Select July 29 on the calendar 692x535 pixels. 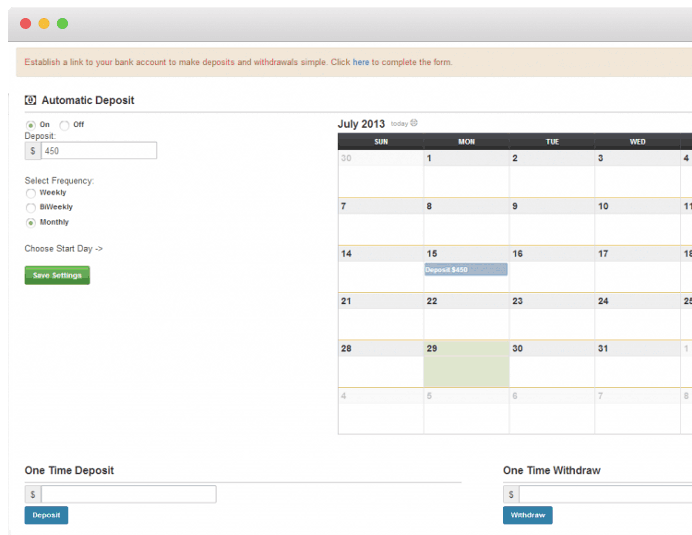466,364
